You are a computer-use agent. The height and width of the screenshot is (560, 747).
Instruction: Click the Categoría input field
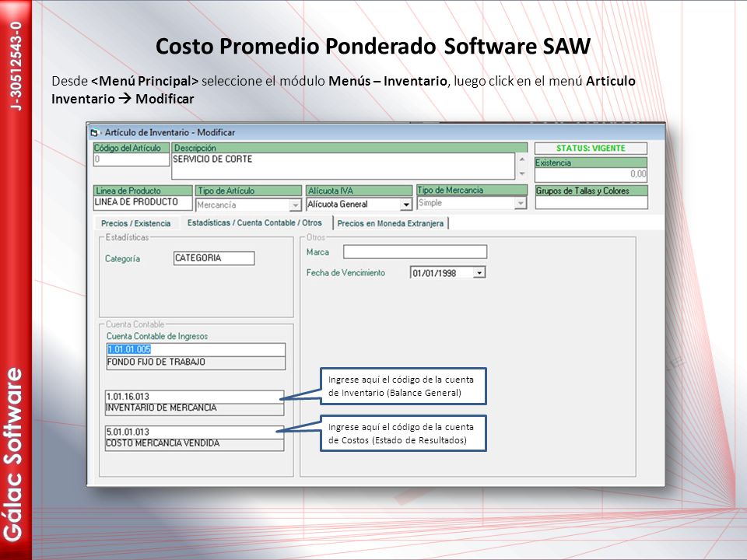pyautogui.click(x=214, y=258)
